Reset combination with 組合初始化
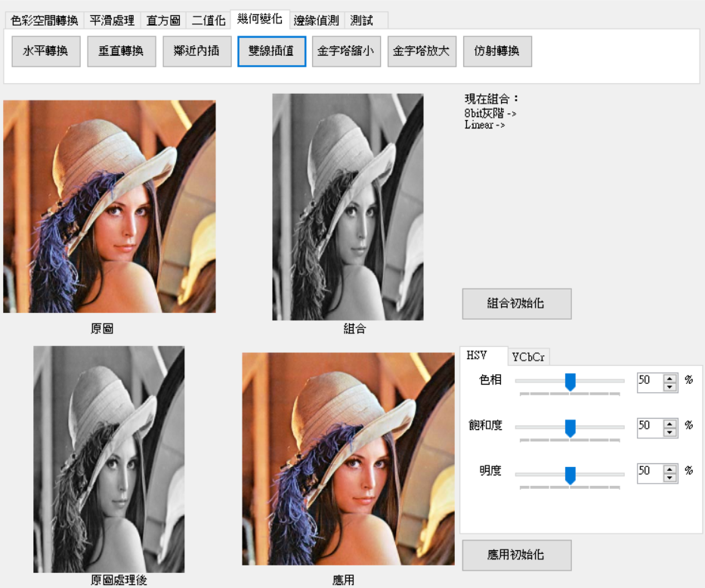705x588 pixels. tap(517, 304)
